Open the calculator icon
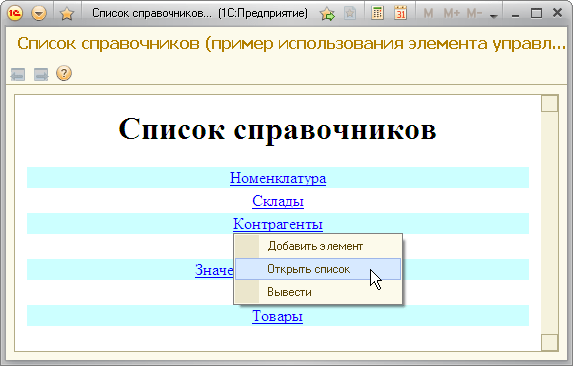The width and height of the screenshot is (573, 366). pos(377,13)
